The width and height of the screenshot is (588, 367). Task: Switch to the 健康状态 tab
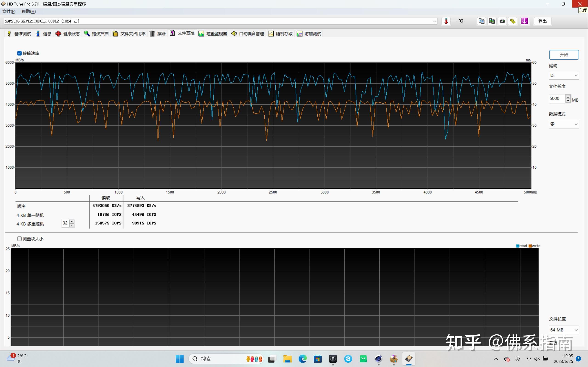(68, 34)
